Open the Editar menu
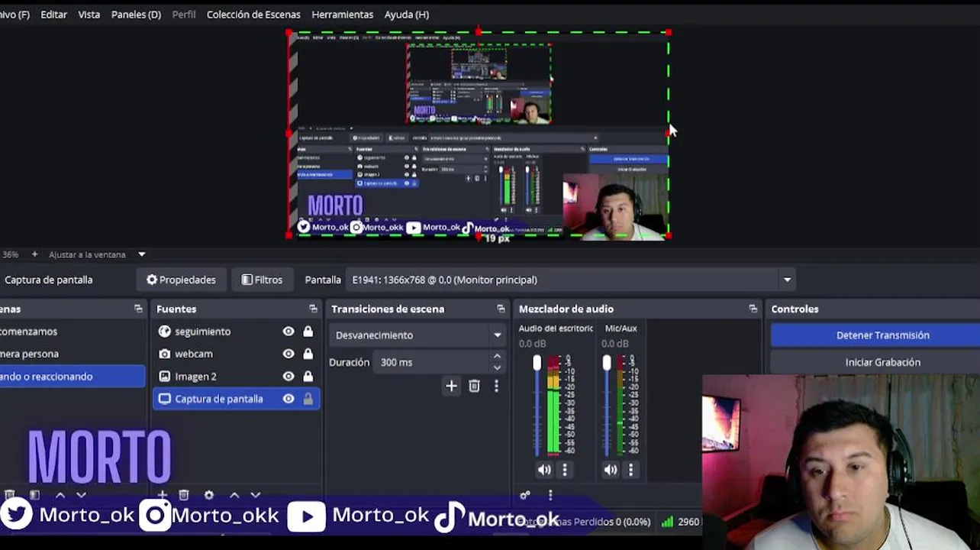This screenshot has width=980, height=550. (x=53, y=15)
